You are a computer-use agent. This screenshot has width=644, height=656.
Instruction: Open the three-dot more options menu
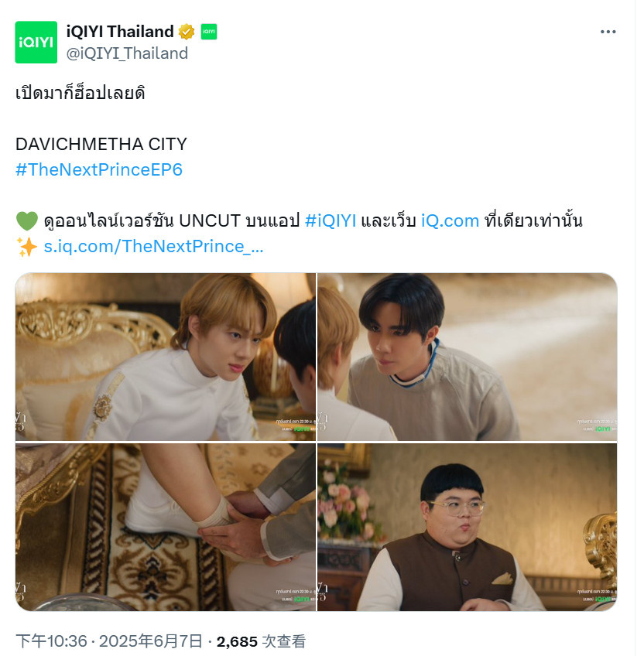(x=608, y=32)
